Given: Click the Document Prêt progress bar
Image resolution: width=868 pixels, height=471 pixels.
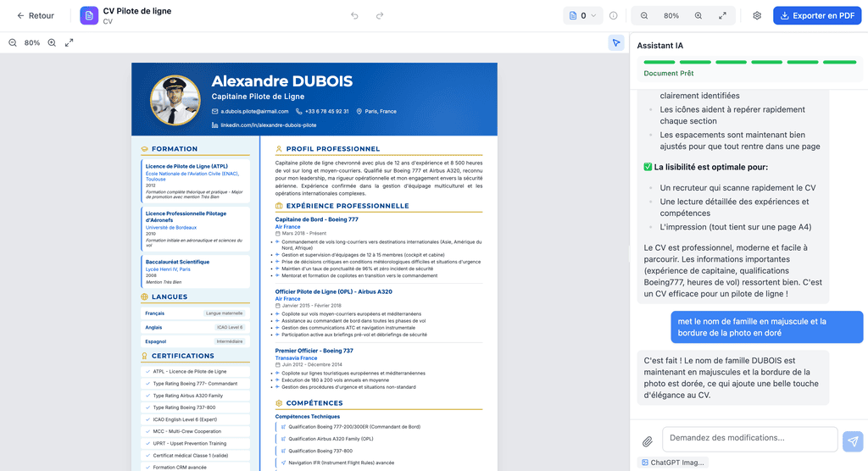Looking at the screenshot, I should tap(750, 62).
